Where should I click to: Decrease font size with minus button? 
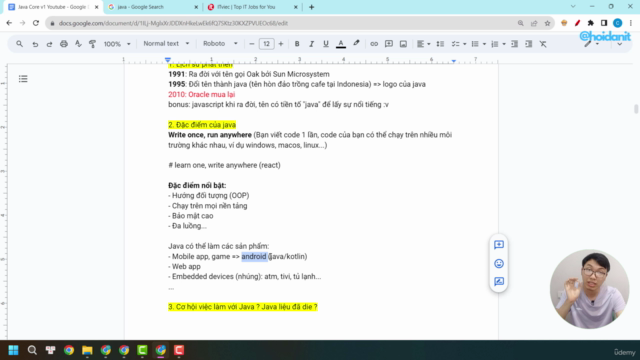point(251,44)
